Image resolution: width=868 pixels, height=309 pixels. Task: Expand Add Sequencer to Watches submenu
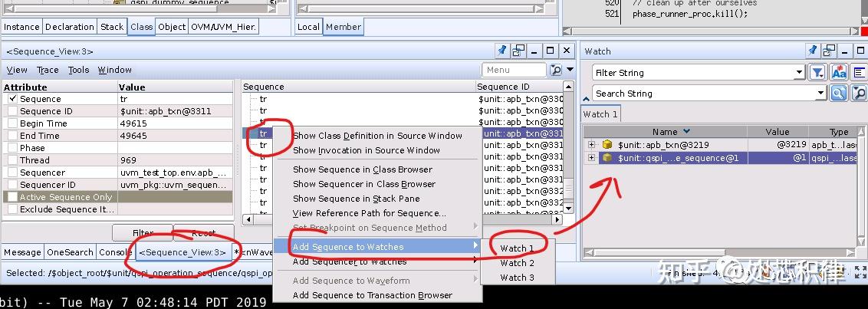coord(475,261)
